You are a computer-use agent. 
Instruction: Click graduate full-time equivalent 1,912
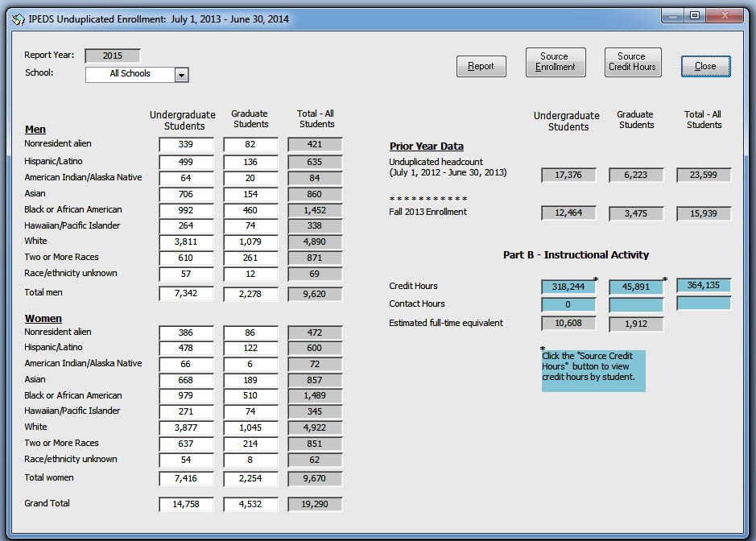tap(636, 324)
